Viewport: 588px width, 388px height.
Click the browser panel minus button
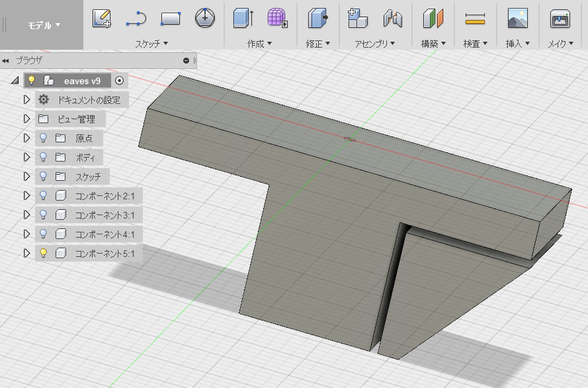186,60
